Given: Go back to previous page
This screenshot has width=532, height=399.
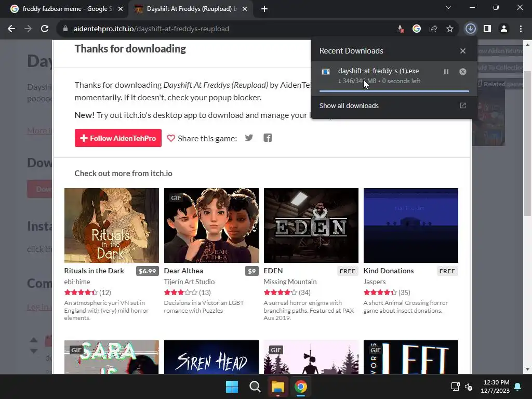Looking at the screenshot, I should (11, 29).
